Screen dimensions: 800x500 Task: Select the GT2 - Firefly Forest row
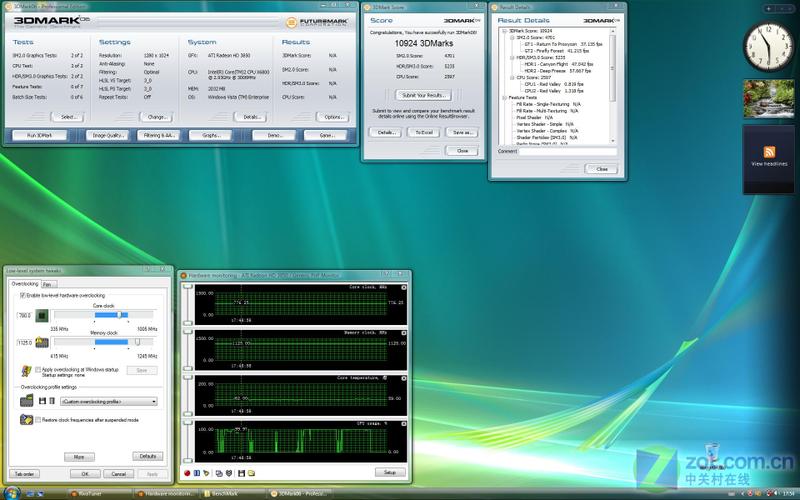557,51
